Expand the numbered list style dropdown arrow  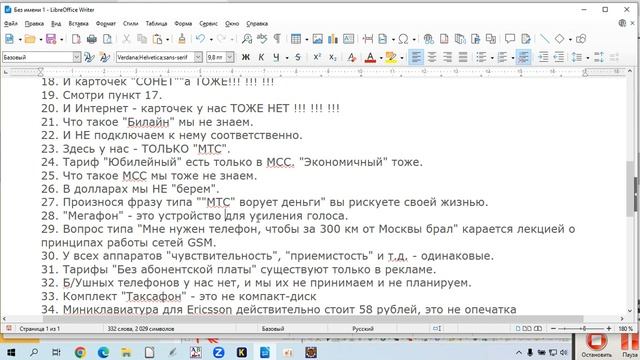513,58
